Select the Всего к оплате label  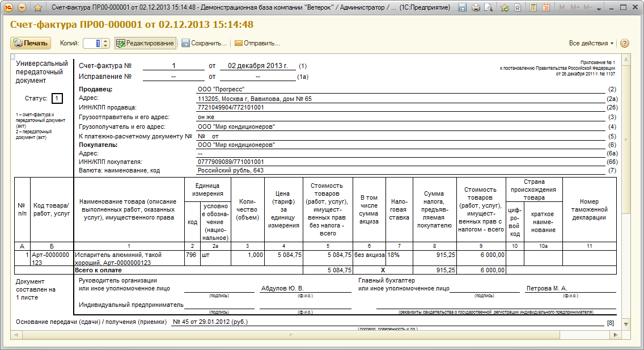click(99, 271)
